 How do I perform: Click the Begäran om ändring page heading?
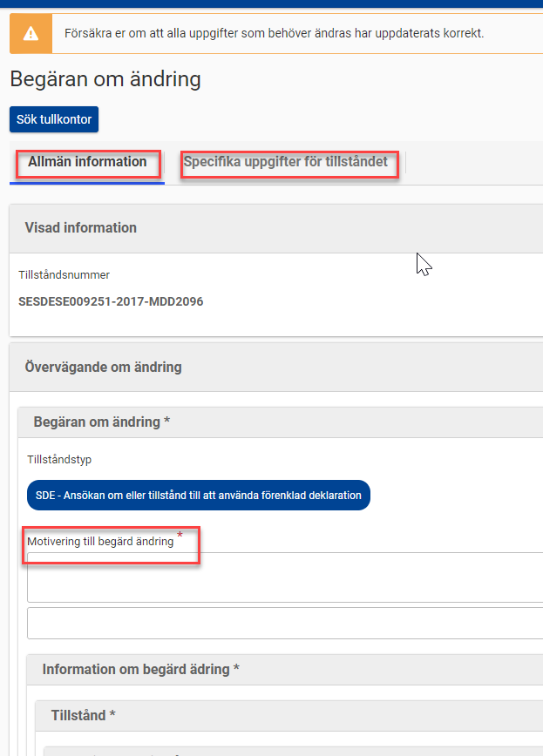[105, 79]
